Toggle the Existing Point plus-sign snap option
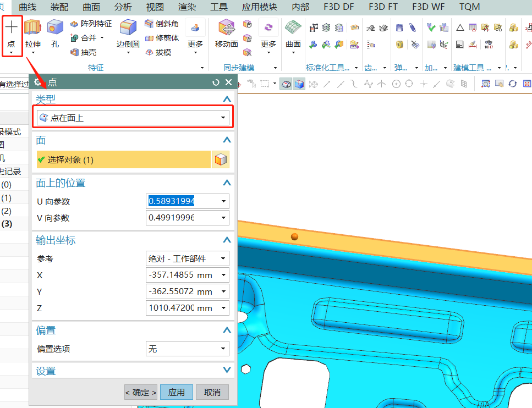The image size is (532, 408). point(424,84)
